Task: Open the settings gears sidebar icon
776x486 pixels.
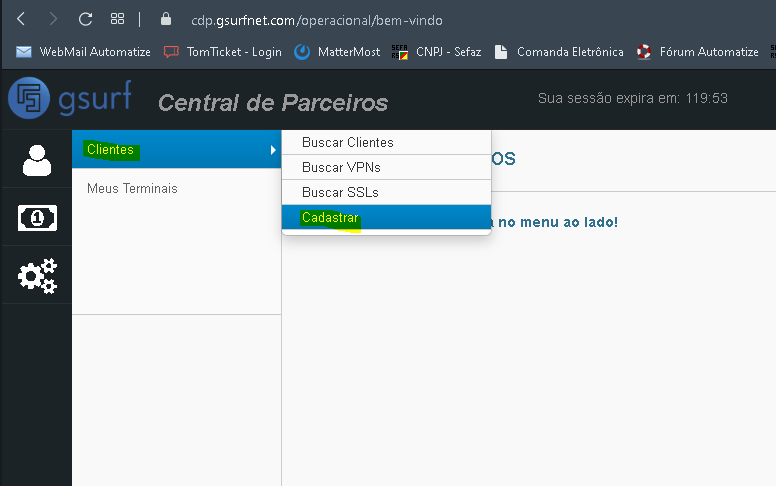Action: click(x=38, y=276)
